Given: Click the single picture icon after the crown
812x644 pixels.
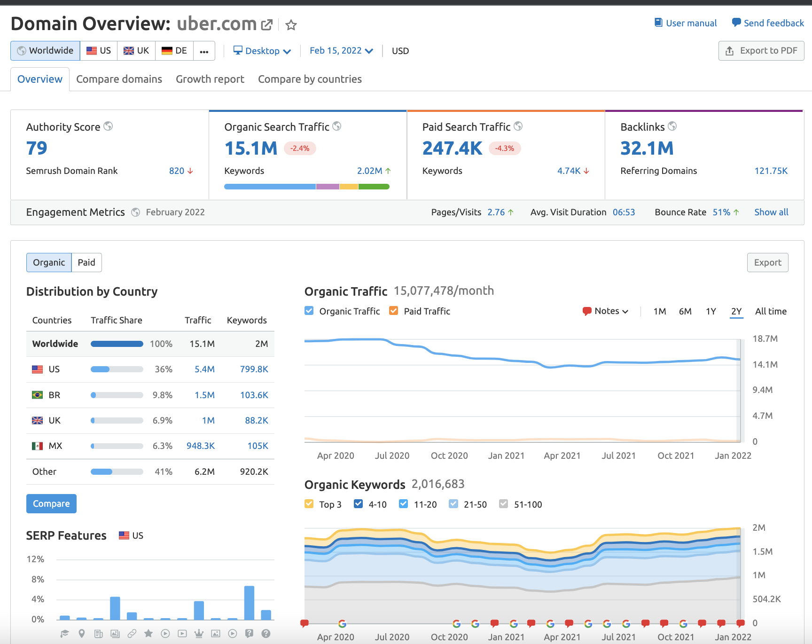Looking at the screenshot, I should point(216,634).
